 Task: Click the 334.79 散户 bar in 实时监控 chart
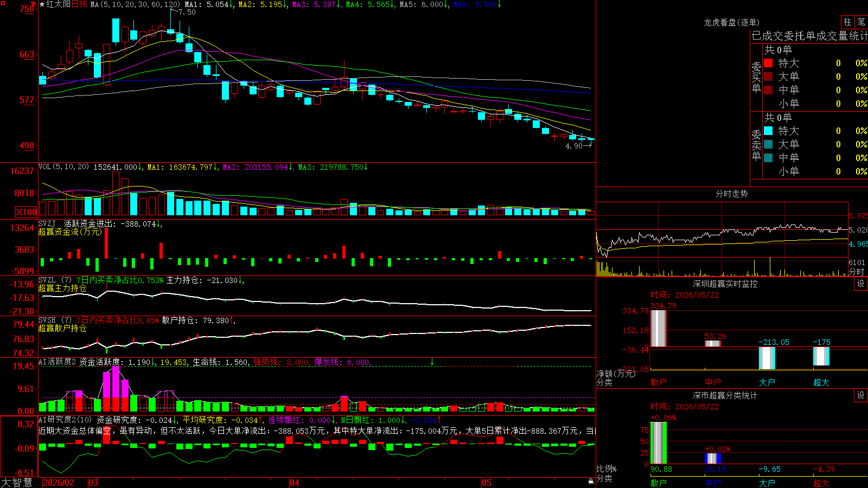(x=659, y=329)
